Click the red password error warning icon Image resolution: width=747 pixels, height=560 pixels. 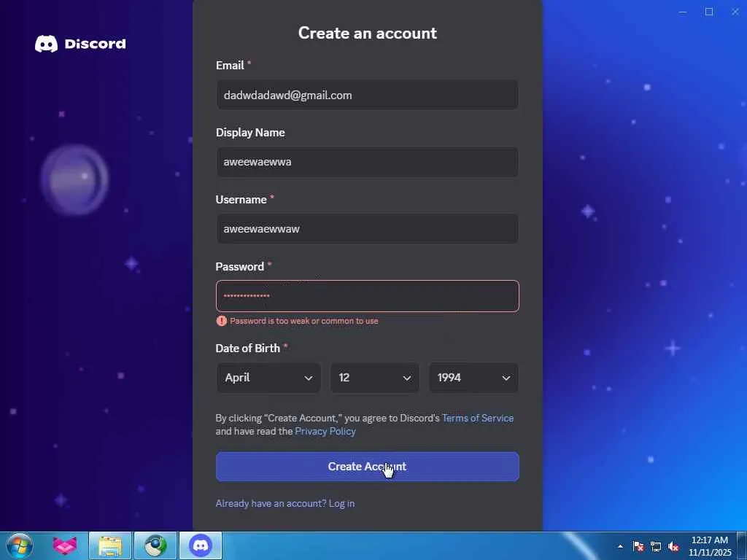(221, 321)
